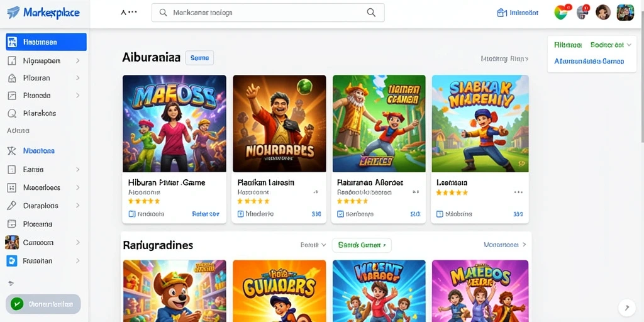Expand the dropdown chevron in top-right panel

(x=628, y=45)
